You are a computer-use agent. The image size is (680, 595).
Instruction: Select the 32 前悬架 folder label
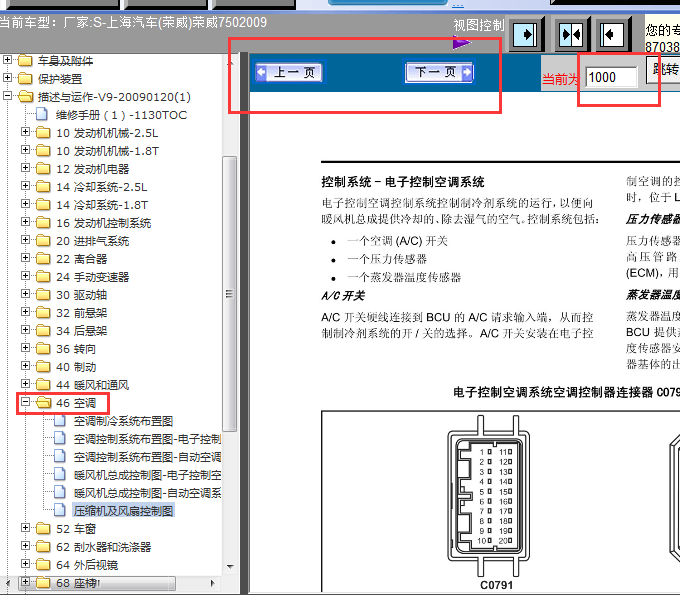point(82,313)
